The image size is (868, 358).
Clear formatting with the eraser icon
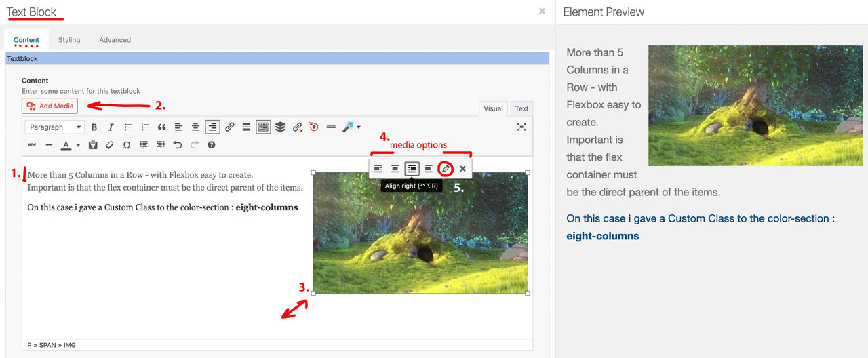(x=110, y=145)
